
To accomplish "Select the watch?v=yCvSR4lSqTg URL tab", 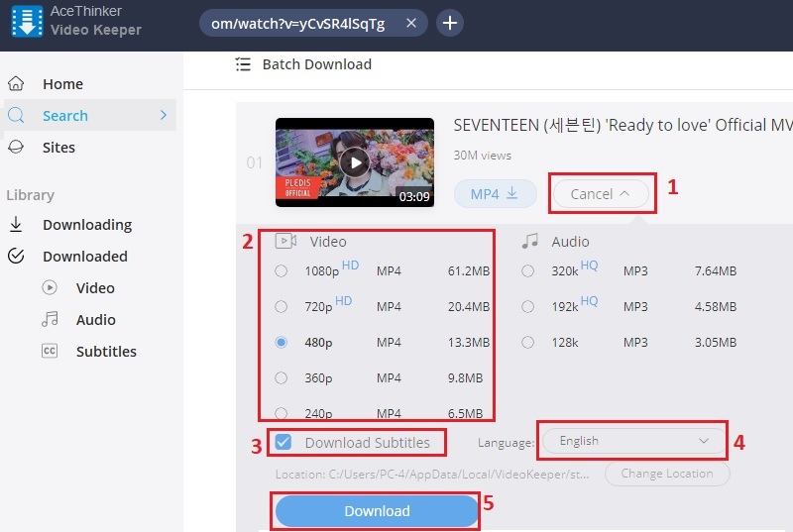I will coord(298,23).
